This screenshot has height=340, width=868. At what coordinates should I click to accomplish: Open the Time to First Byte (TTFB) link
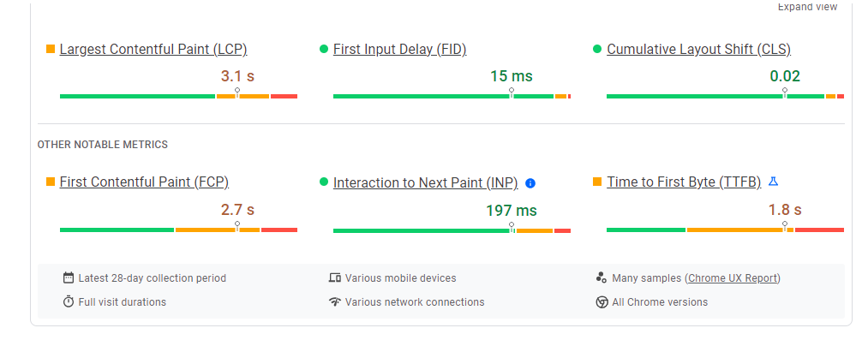(684, 182)
